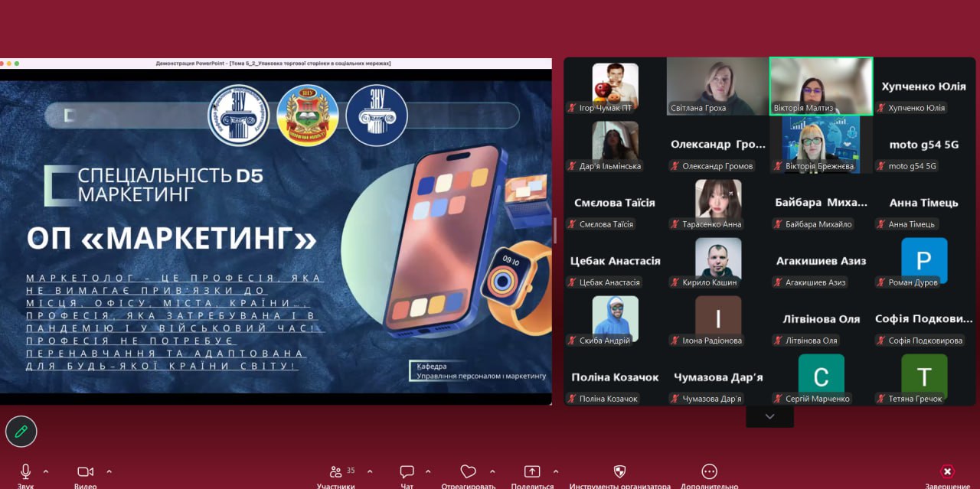Expand audio options chevron next to microphone
Image resolution: width=980 pixels, height=489 pixels.
click(46, 471)
